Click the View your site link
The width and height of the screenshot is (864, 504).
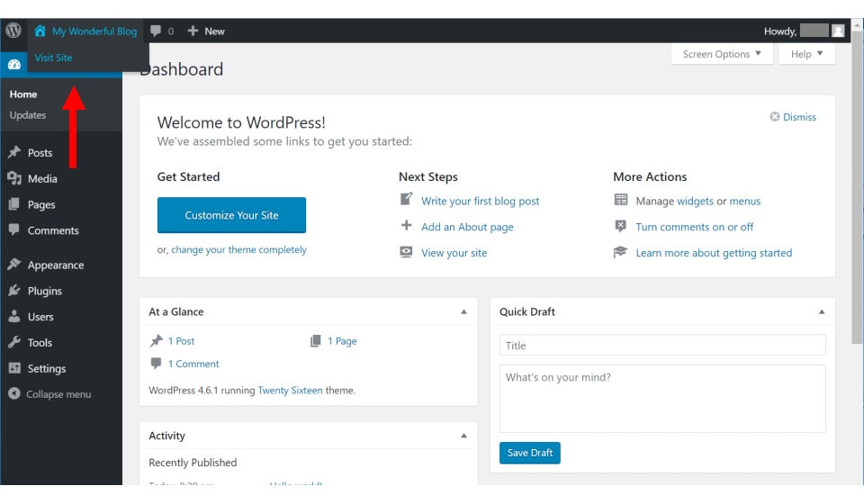(x=454, y=253)
